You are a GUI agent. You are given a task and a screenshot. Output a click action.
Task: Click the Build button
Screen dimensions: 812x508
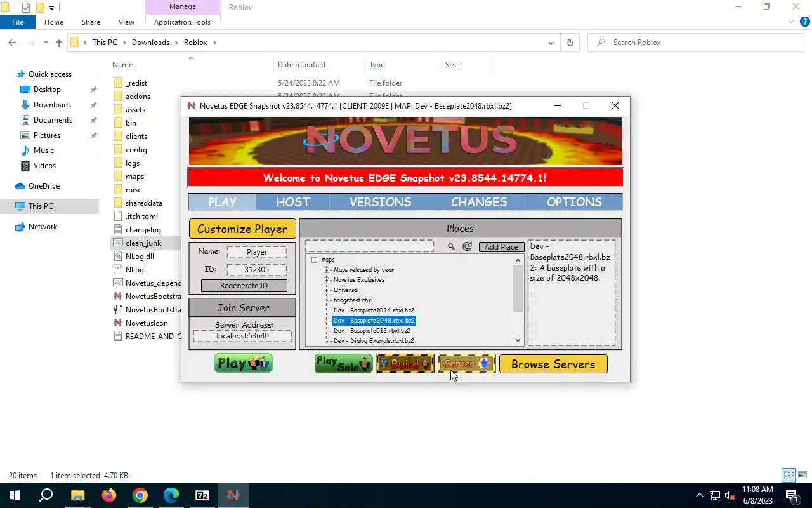[405, 364]
